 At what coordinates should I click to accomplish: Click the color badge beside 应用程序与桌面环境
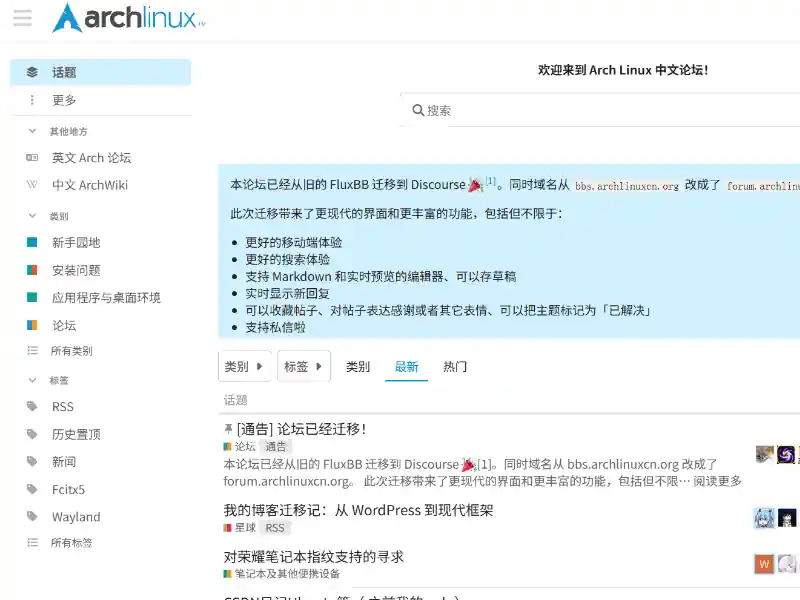pos(32,297)
